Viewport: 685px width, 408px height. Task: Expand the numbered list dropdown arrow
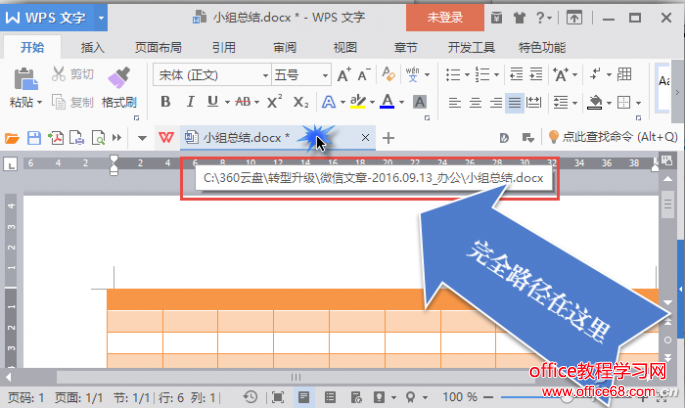tap(496, 75)
